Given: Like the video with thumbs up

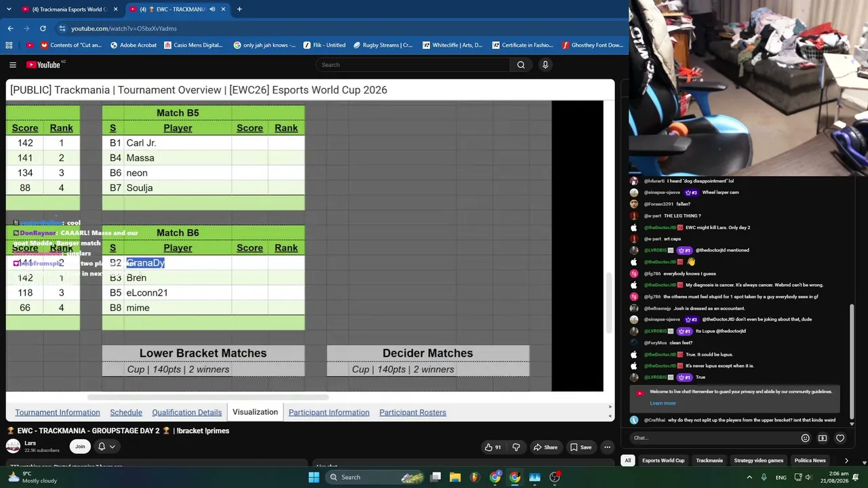Looking at the screenshot, I should [493, 447].
